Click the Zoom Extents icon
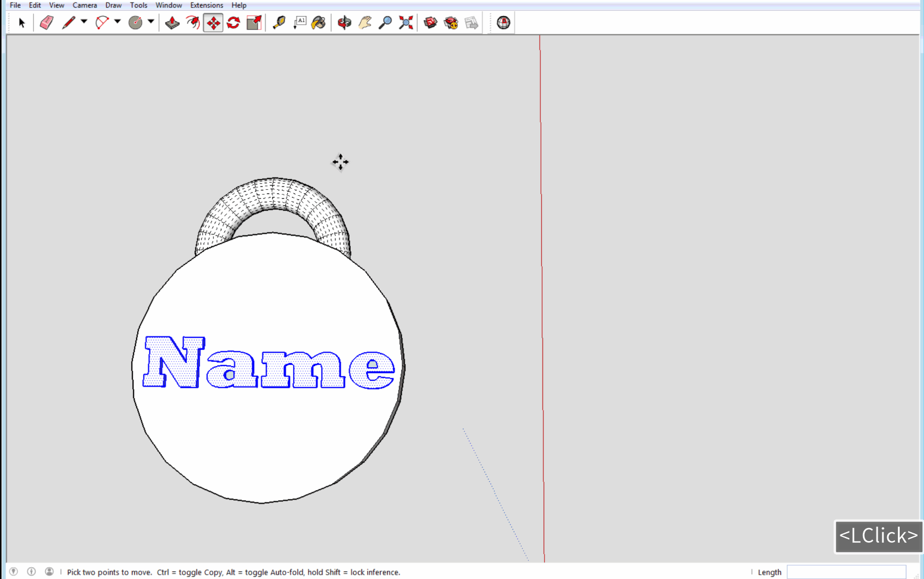 coord(406,23)
